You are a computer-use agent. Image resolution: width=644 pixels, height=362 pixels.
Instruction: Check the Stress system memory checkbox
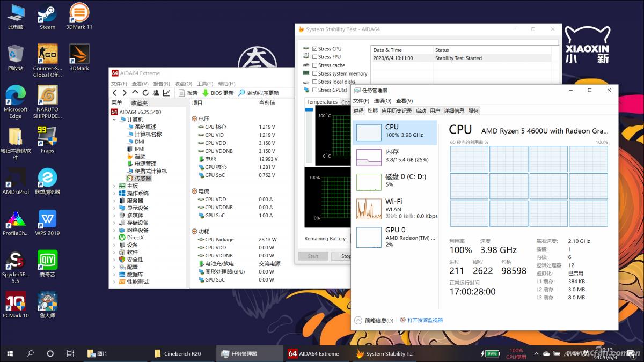[315, 73]
